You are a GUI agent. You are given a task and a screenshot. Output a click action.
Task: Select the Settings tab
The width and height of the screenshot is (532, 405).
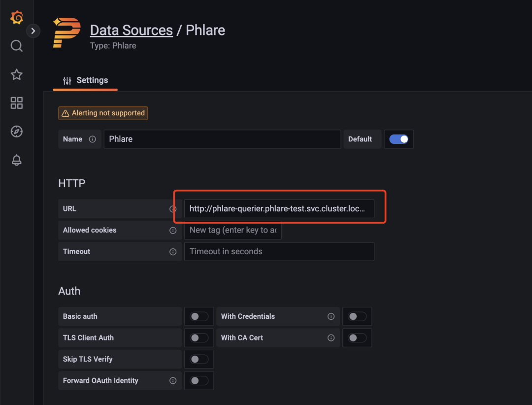click(x=86, y=80)
